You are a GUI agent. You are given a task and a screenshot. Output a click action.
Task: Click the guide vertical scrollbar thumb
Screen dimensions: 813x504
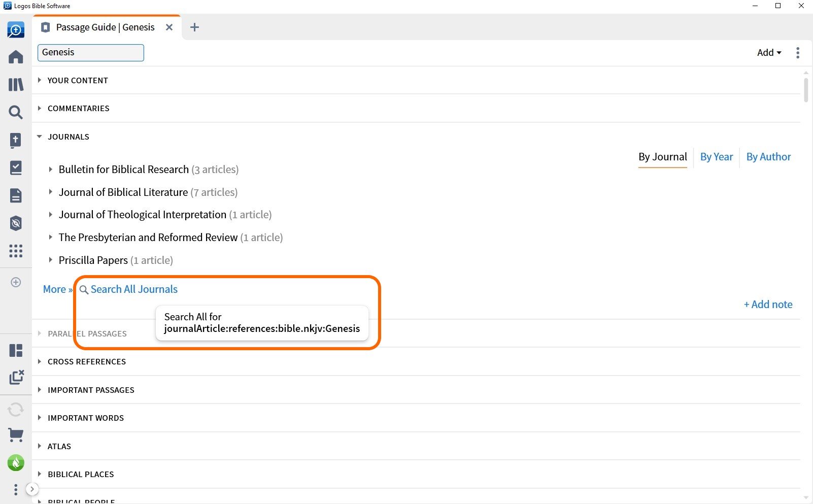click(806, 90)
